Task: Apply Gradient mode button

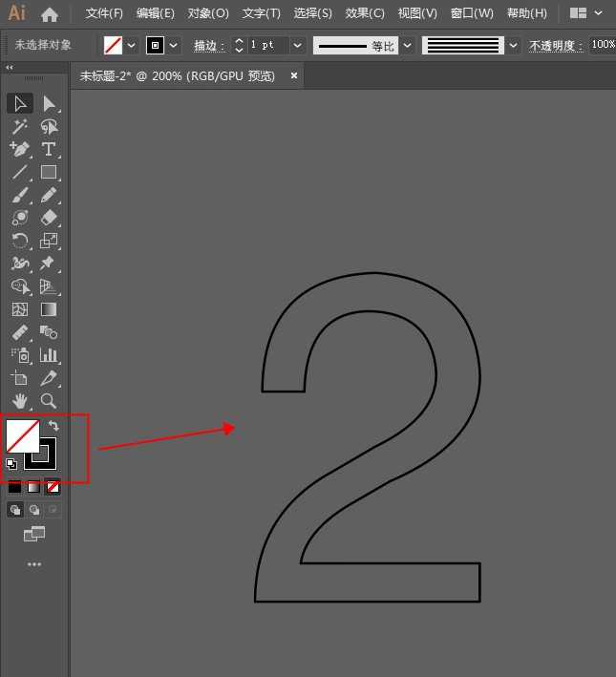Action: coord(33,487)
